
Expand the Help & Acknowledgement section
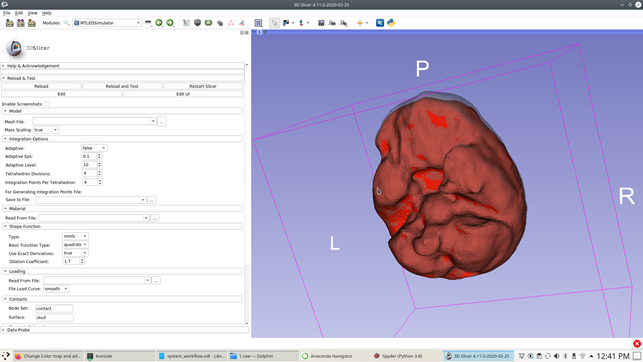coord(122,66)
